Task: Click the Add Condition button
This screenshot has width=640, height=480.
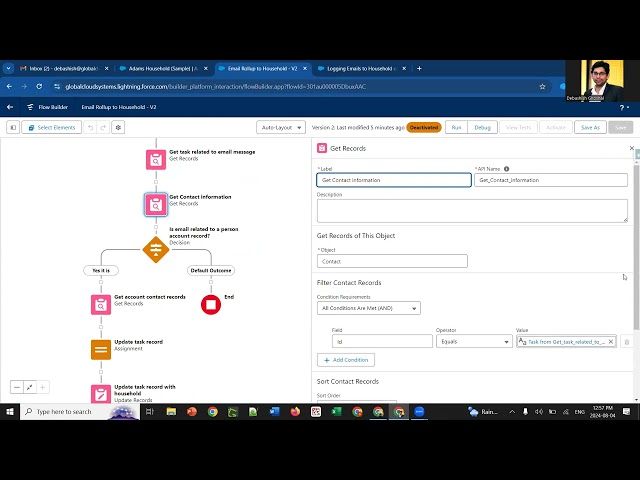Action: coord(346,360)
